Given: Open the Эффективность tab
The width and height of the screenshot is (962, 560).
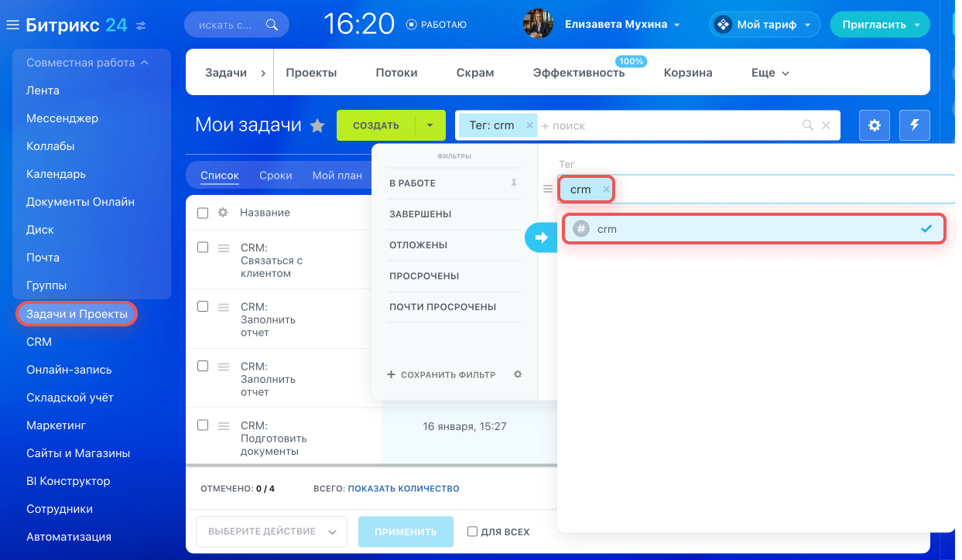Looking at the screenshot, I should point(578,73).
